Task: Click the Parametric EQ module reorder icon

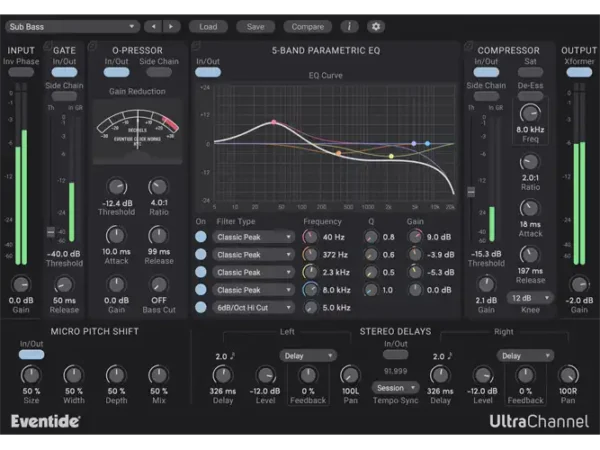Action: (196, 46)
